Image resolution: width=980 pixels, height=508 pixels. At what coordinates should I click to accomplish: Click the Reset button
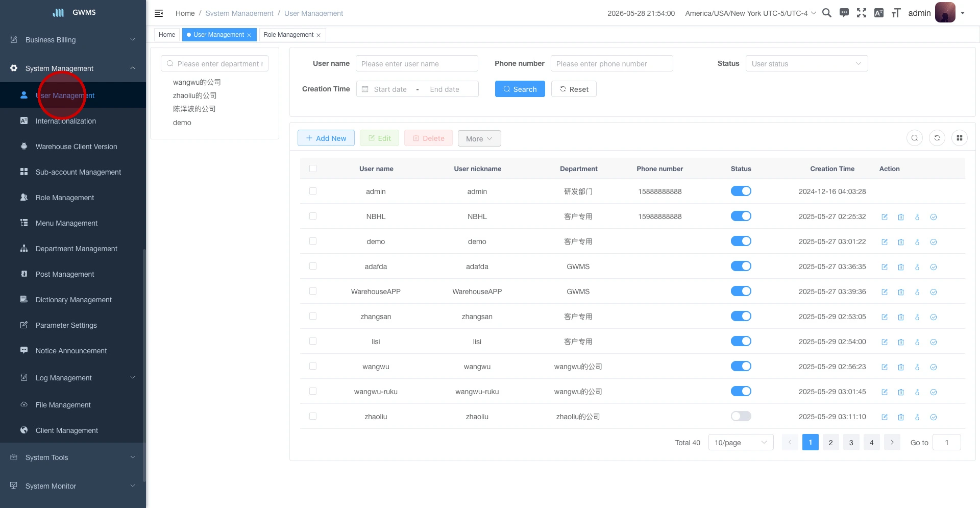(574, 89)
